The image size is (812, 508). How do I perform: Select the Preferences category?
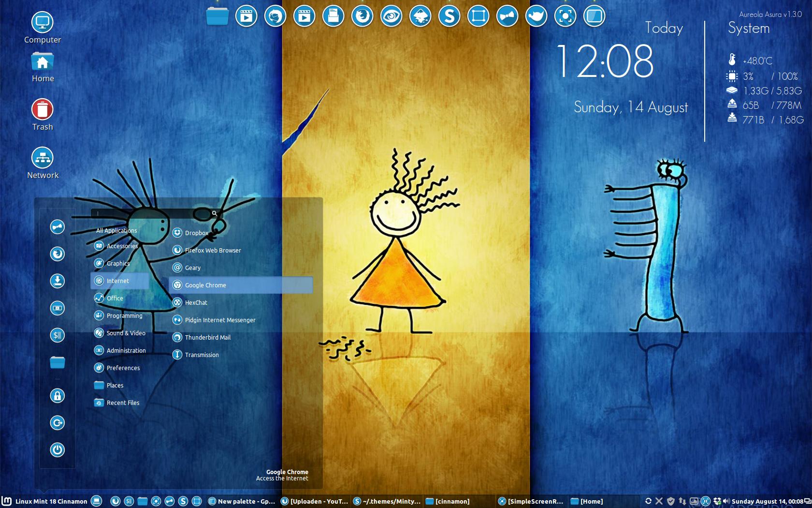coord(119,368)
